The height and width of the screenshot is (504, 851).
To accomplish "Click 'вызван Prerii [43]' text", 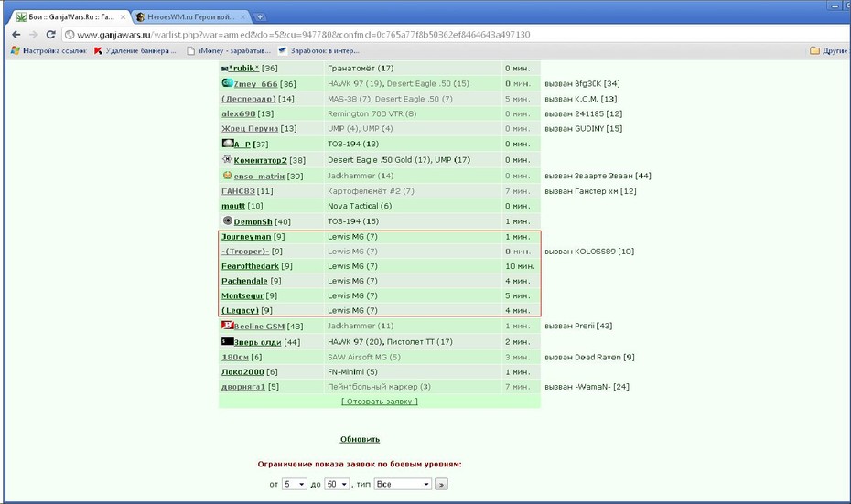I will coord(578,326).
